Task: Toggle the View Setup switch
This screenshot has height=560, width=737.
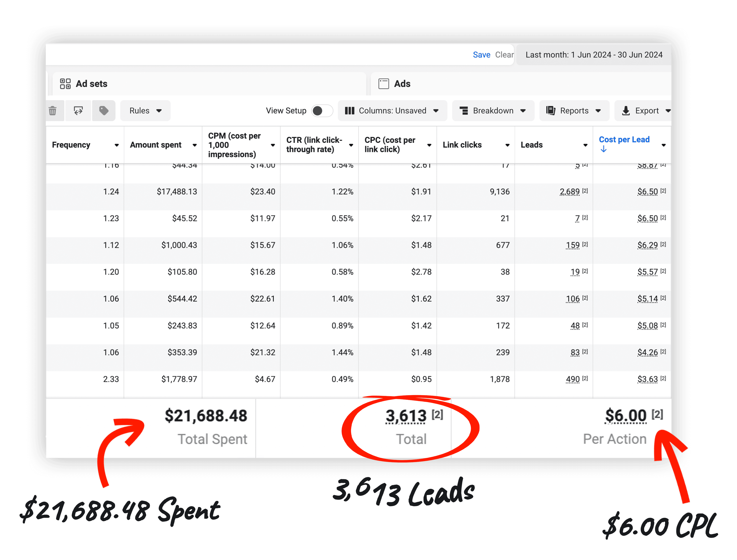Action: (x=322, y=111)
